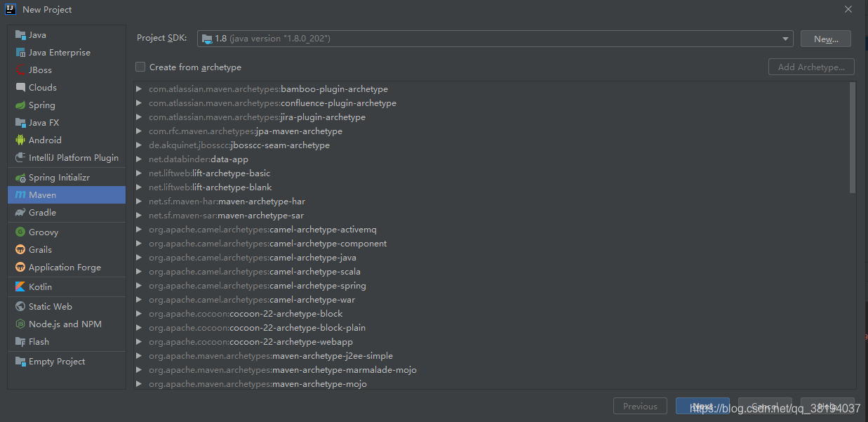Expand bamboo-plugin-archetype node
This screenshot has width=868, height=422.
click(x=139, y=89)
